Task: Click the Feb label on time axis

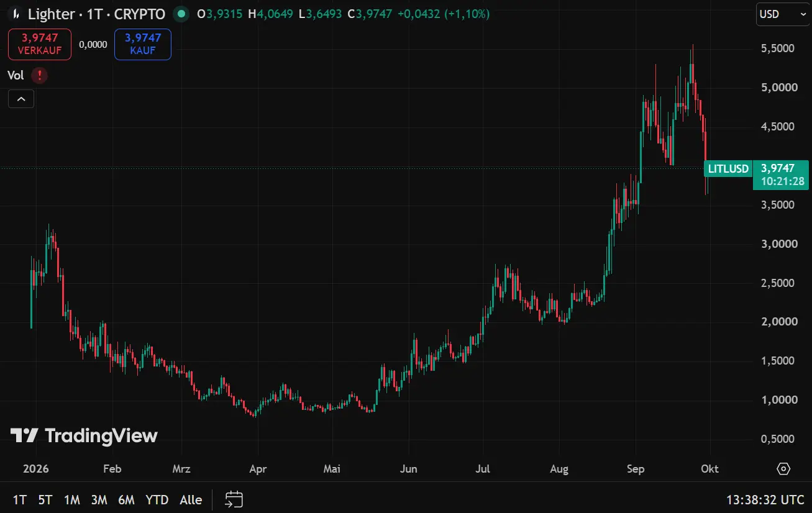Action: 112,469
